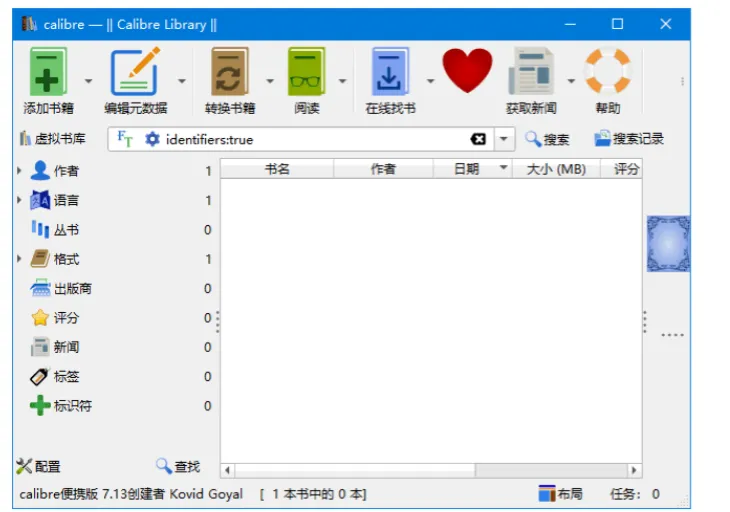Click horizontal scrollbar left arrow

point(227,471)
